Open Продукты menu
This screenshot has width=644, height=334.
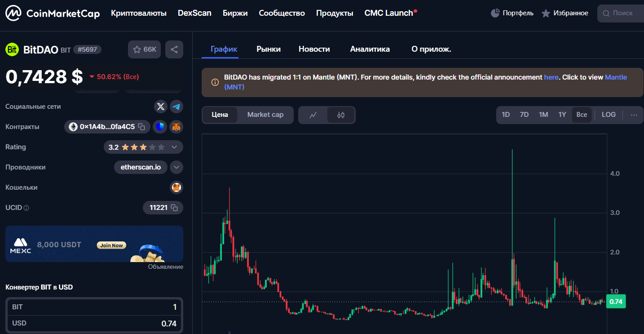click(x=335, y=13)
